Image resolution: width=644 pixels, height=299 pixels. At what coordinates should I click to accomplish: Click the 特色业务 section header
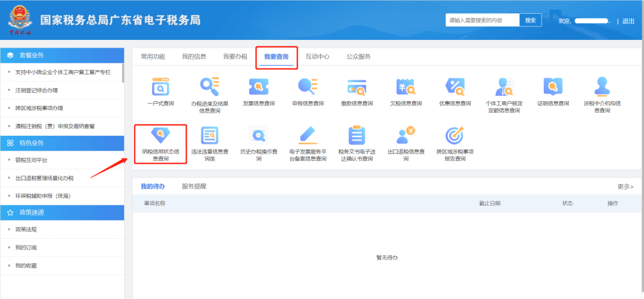[x=62, y=143]
